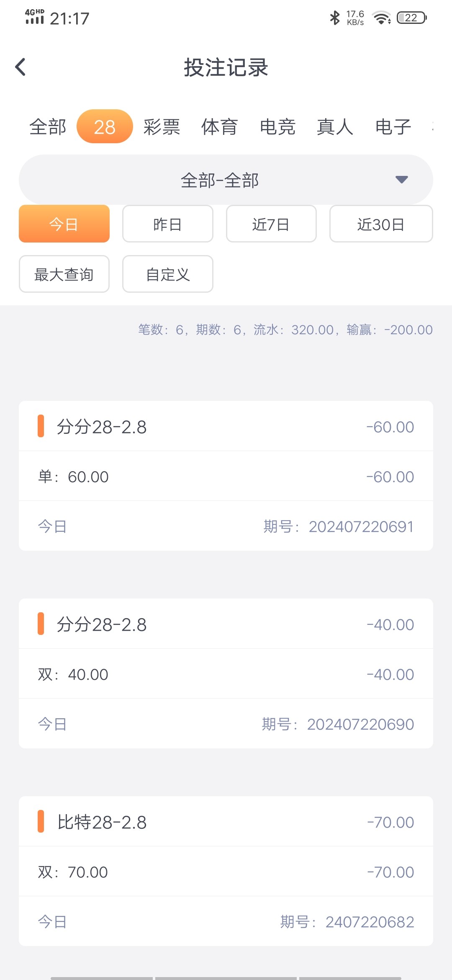Go to the 电竞 tab
Image resolution: width=452 pixels, height=980 pixels.
277,127
